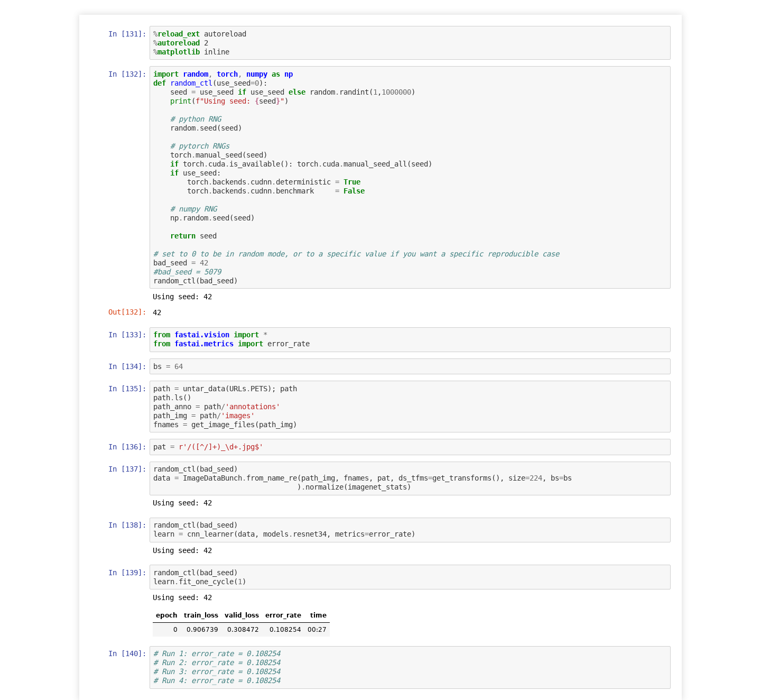This screenshot has width=761, height=700.
Task: Click the commented run results cell
Action: (x=410, y=667)
